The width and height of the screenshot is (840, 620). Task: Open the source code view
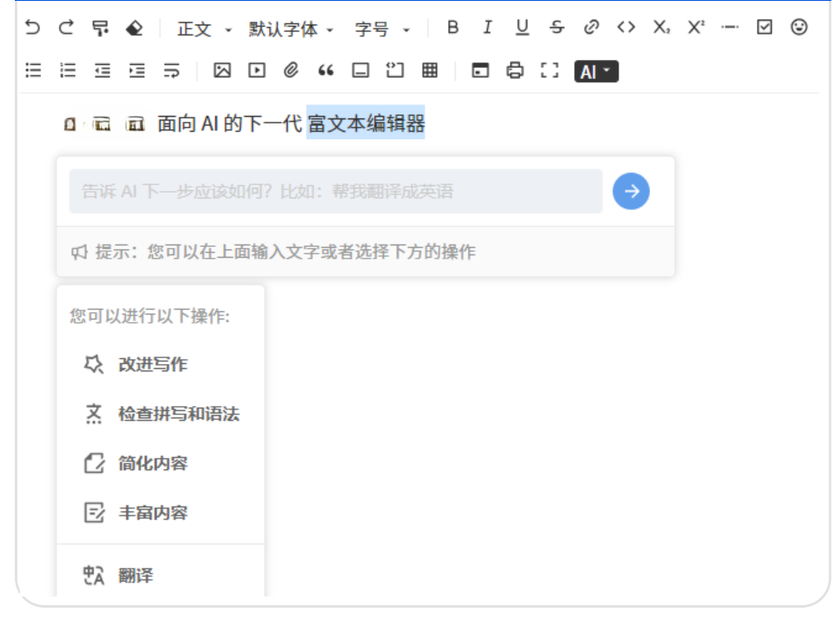480,70
